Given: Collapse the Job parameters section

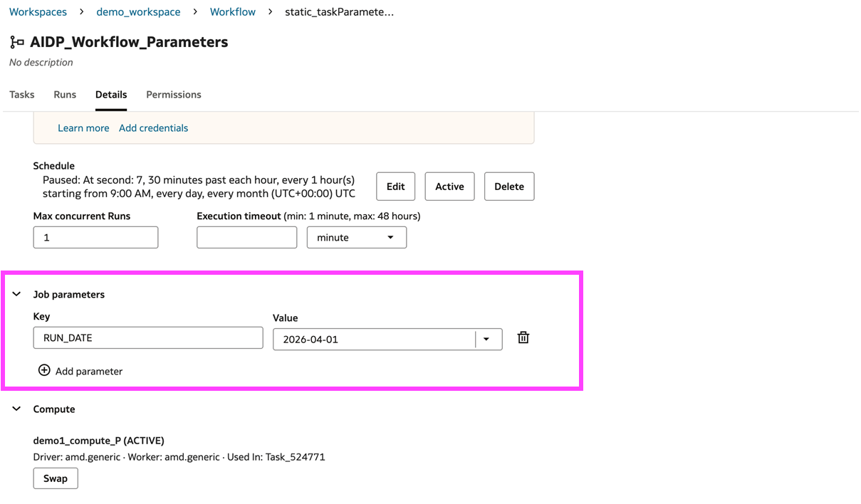Looking at the screenshot, I should coord(16,294).
